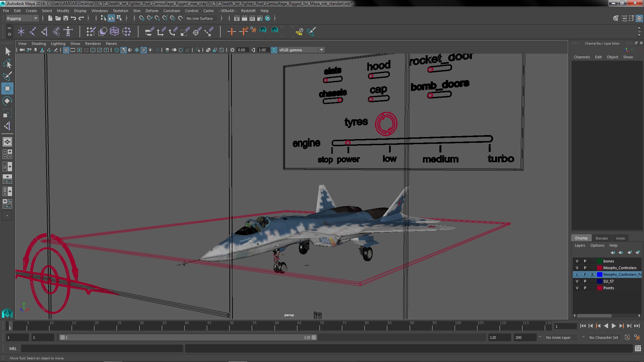Open the sRGB gamma color space dropdown
The image size is (644, 362).
pos(301,50)
